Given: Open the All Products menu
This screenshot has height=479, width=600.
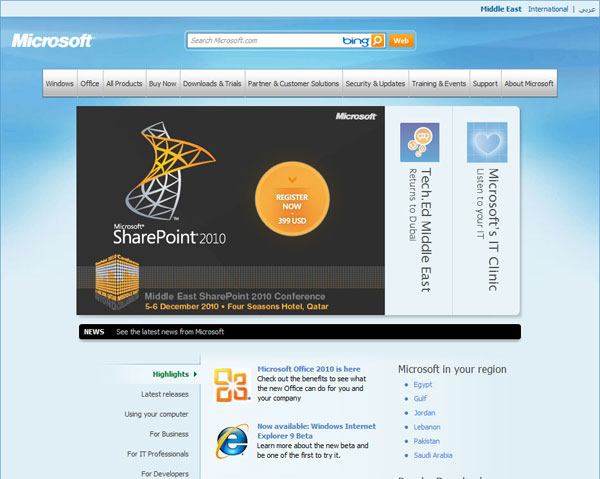Looking at the screenshot, I should coord(124,83).
